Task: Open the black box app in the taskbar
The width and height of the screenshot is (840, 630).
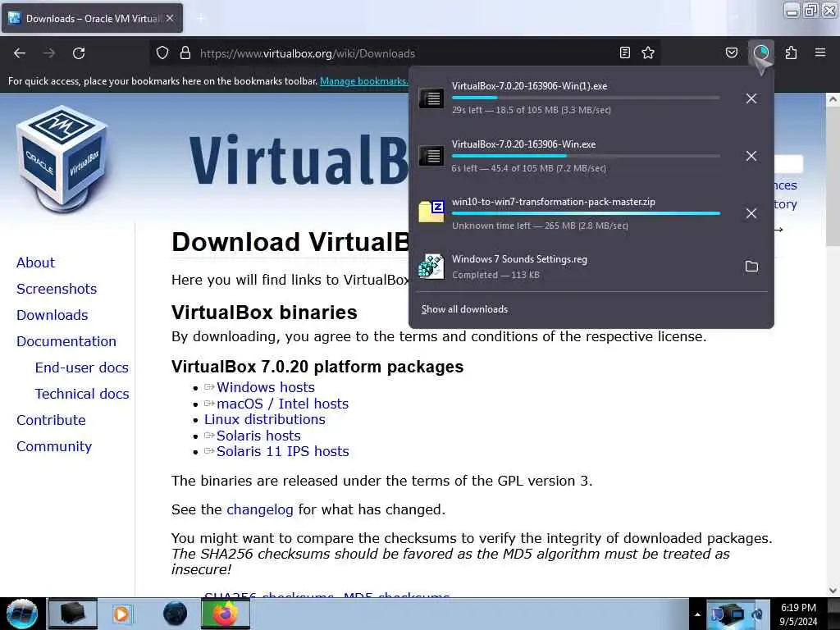Action: pyautogui.click(x=73, y=614)
